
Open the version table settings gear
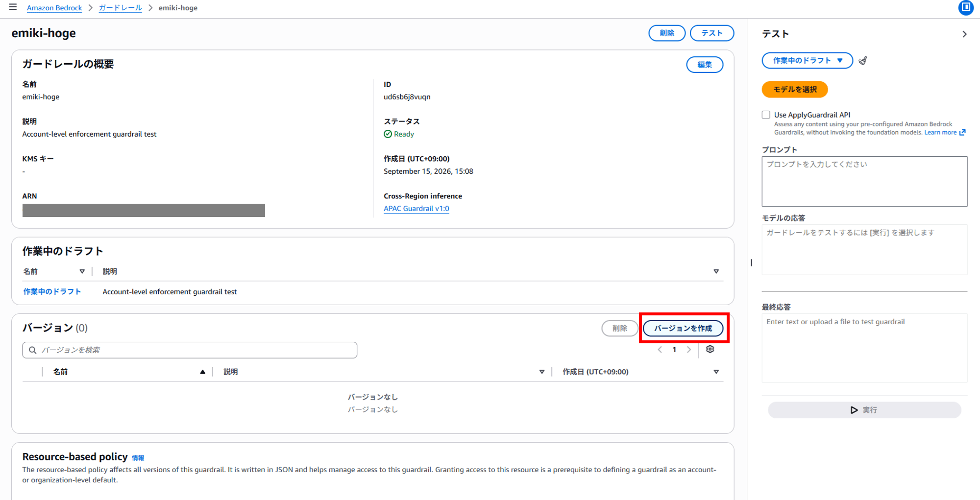710,349
